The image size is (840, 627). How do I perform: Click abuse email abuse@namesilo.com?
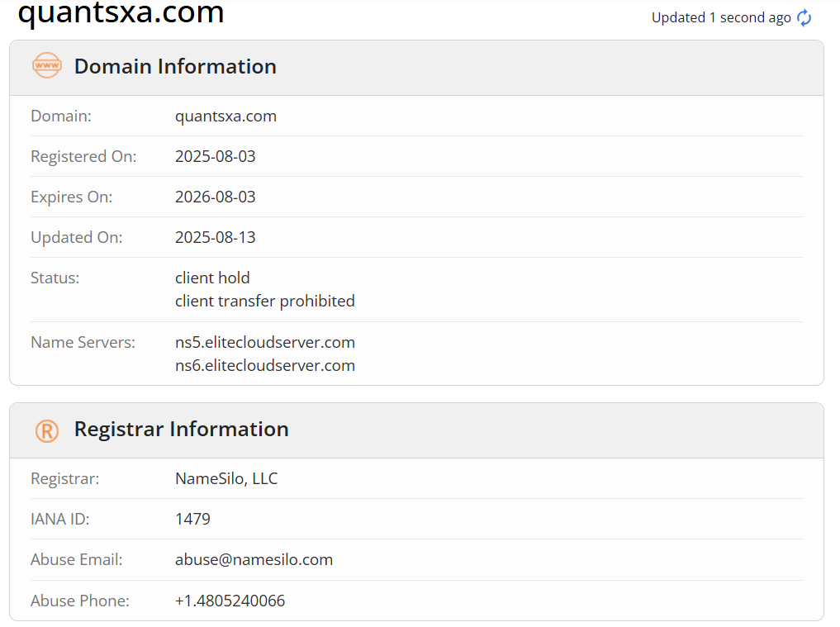254,559
